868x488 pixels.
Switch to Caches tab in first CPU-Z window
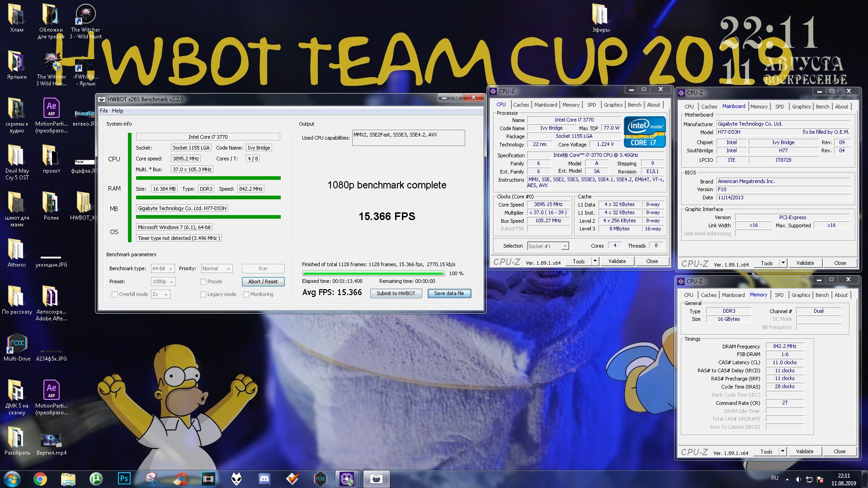point(521,105)
